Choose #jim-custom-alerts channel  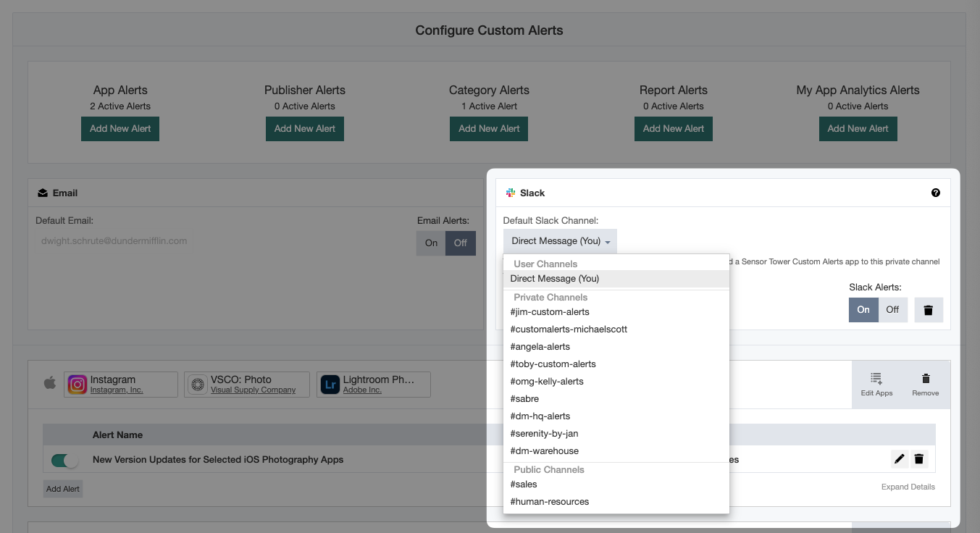click(x=616, y=312)
